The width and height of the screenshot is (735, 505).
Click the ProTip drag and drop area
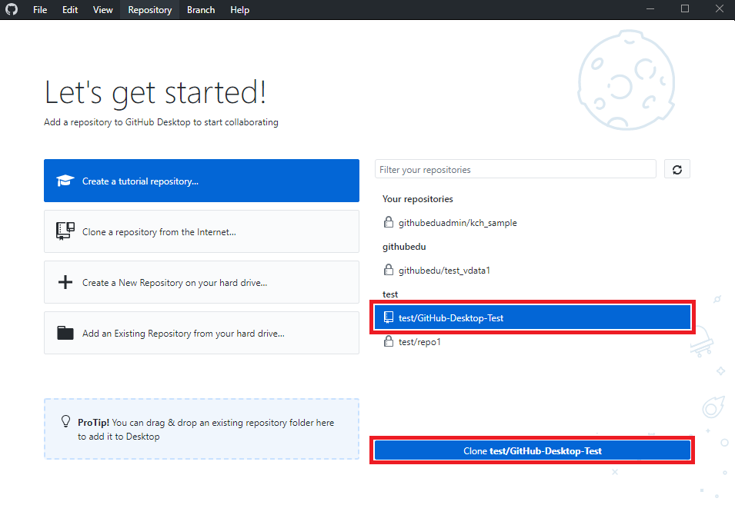202,429
